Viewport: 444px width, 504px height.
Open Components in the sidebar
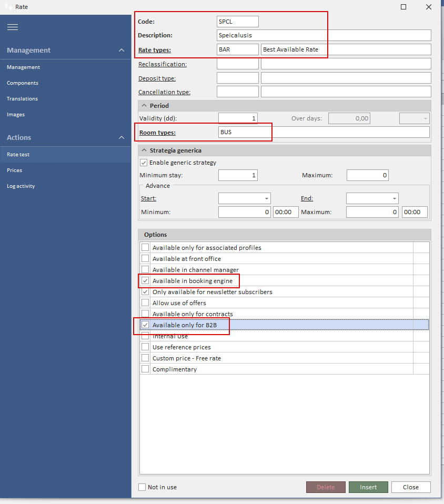pyautogui.click(x=23, y=83)
